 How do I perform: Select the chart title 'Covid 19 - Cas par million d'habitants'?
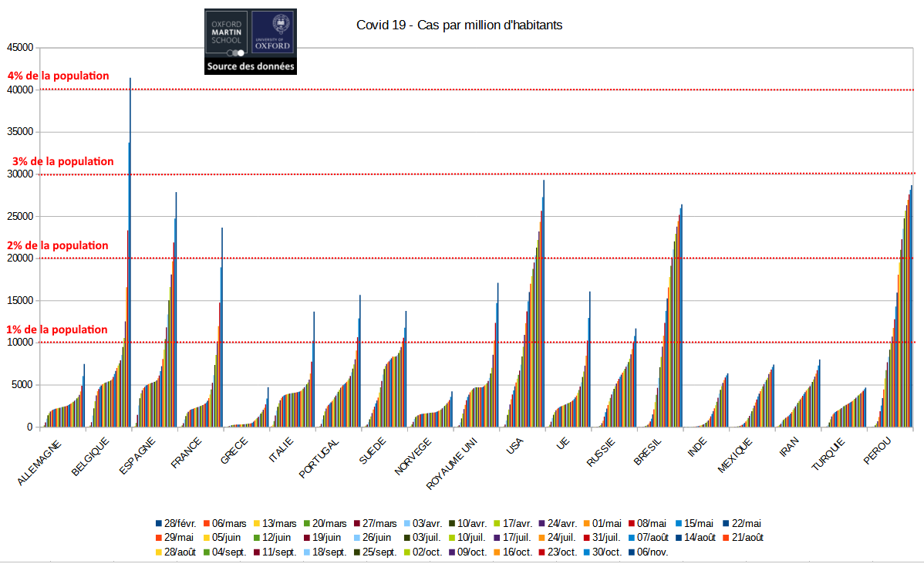(x=459, y=25)
